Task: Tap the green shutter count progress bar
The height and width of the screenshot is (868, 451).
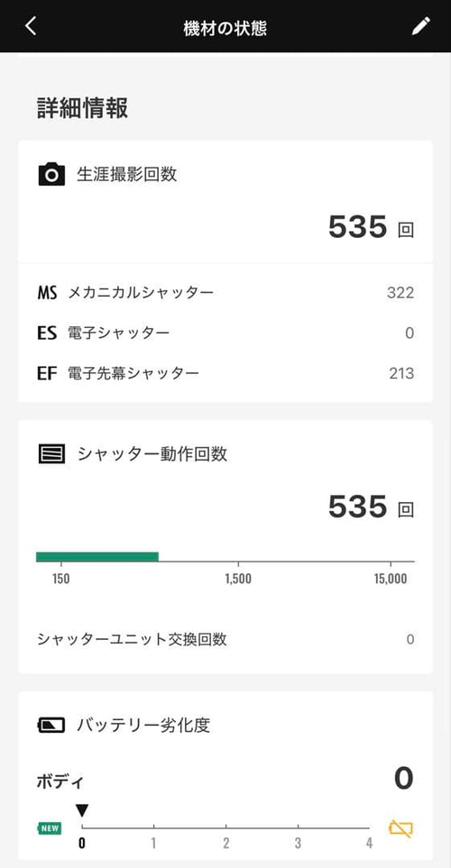Action: (x=97, y=557)
